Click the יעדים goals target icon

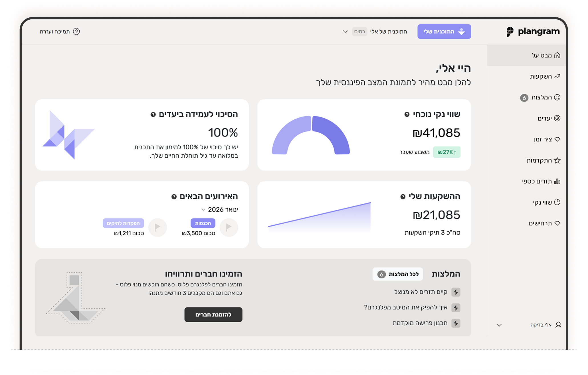557,118
